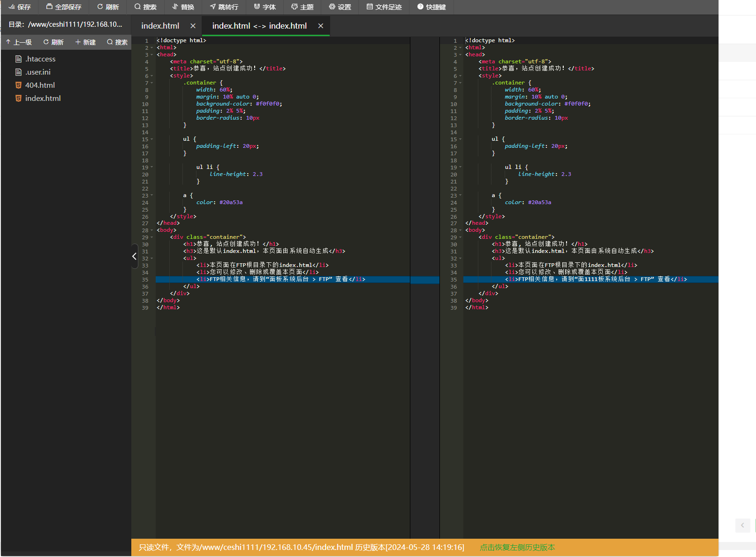Image resolution: width=756 pixels, height=557 pixels.
Task: Click the .user.ini file icon
Action: pyautogui.click(x=18, y=72)
